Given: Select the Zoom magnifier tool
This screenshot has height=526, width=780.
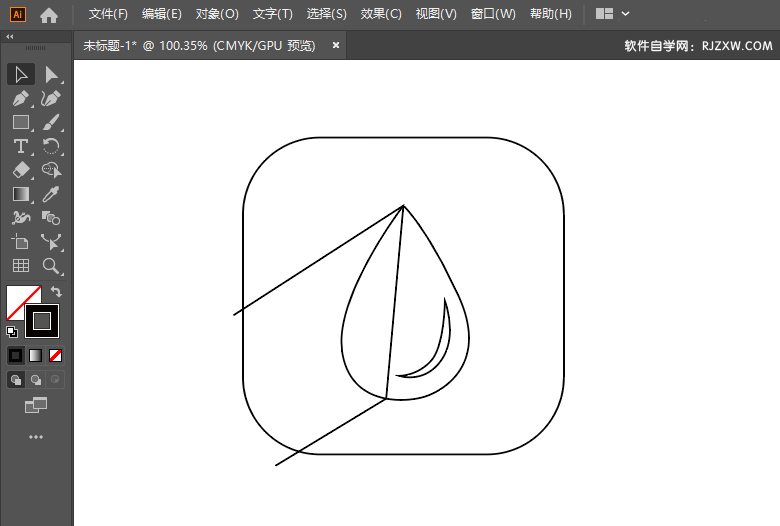Looking at the screenshot, I should [51, 266].
